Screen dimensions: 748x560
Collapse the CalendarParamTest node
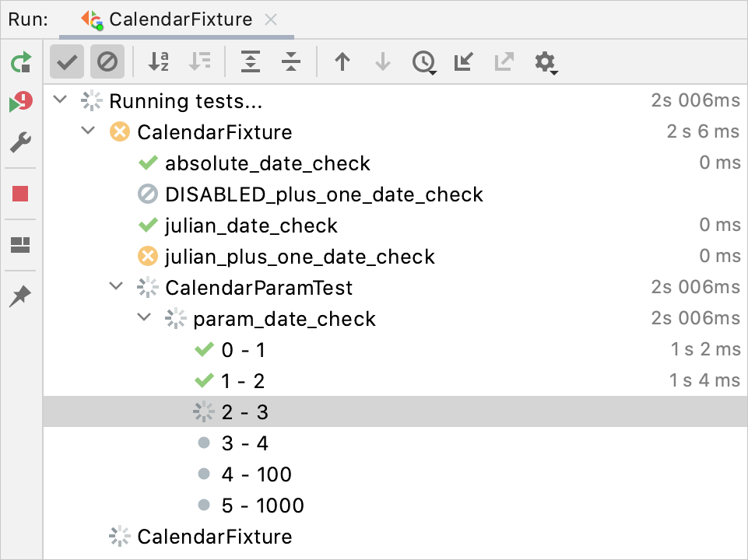click(116, 286)
